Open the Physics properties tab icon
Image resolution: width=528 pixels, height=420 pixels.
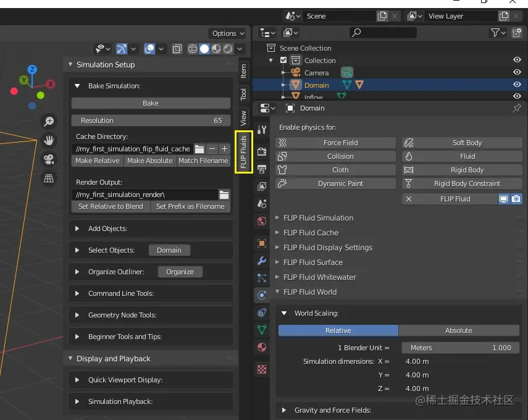(262, 295)
